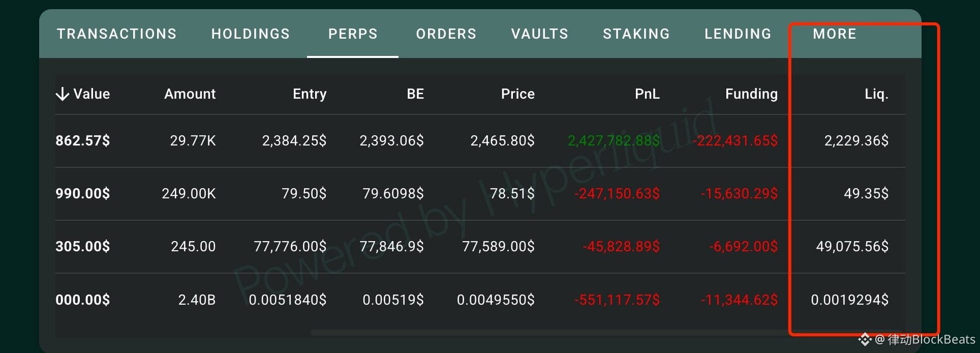Sort by the Funding column header

pyautogui.click(x=751, y=94)
